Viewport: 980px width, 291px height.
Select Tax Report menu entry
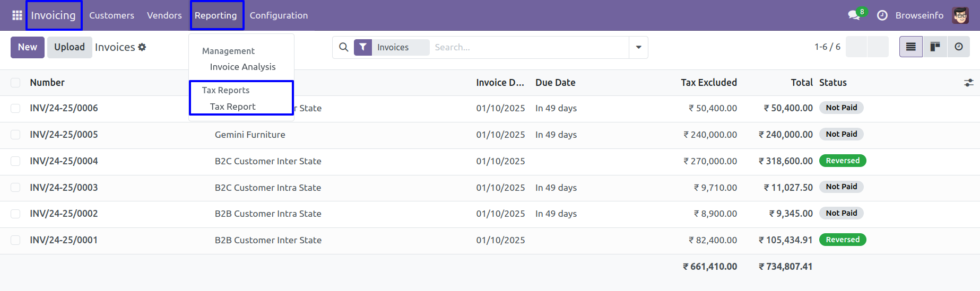(232, 107)
